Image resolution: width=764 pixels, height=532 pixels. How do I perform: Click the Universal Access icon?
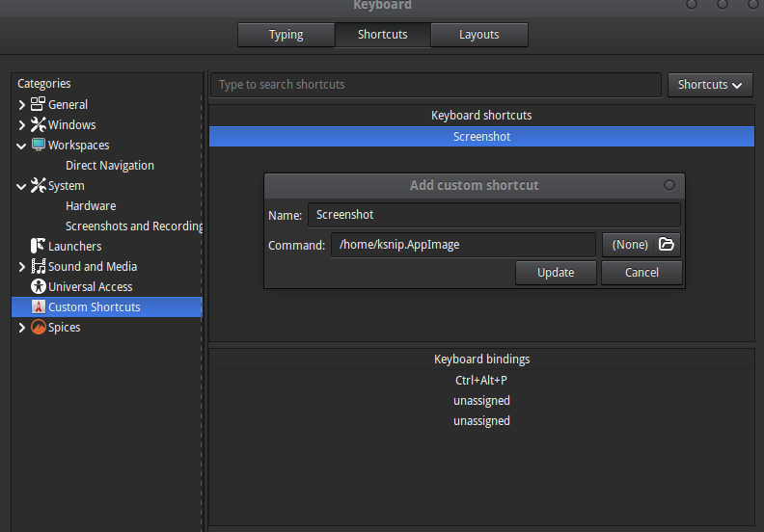pyautogui.click(x=39, y=286)
